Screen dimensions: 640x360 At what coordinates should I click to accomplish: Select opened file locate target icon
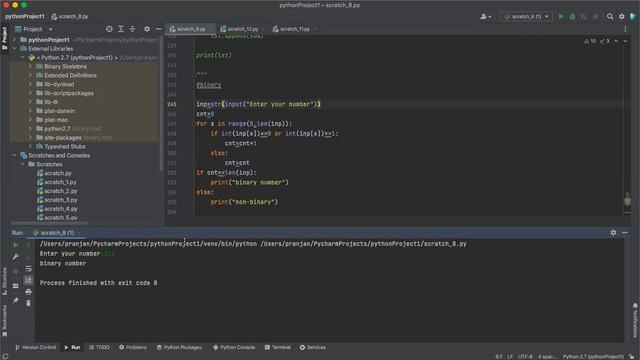(x=109, y=29)
